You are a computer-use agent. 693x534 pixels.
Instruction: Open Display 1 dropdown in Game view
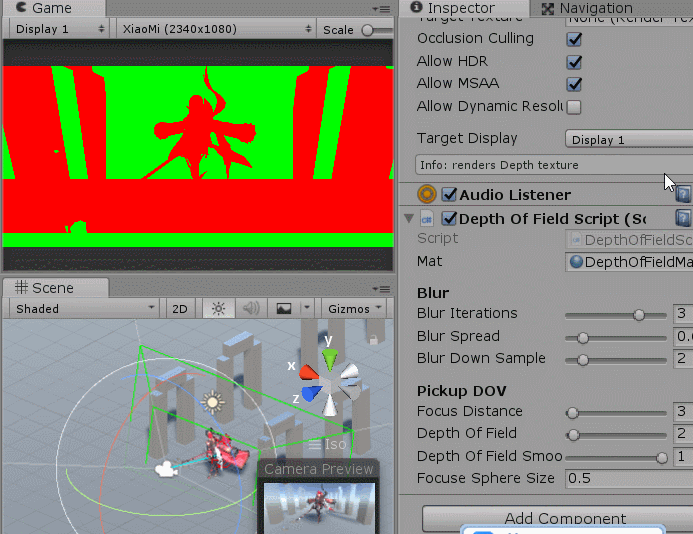(x=59, y=29)
